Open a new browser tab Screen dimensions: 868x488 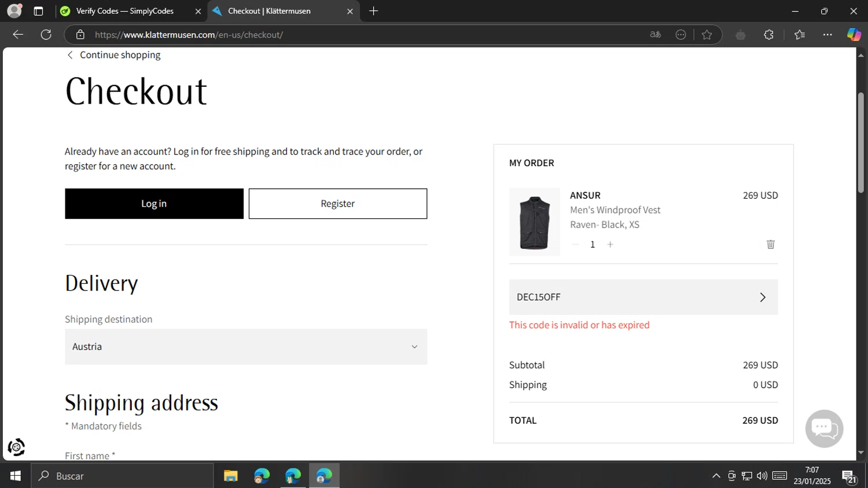[x=374, y=11]
